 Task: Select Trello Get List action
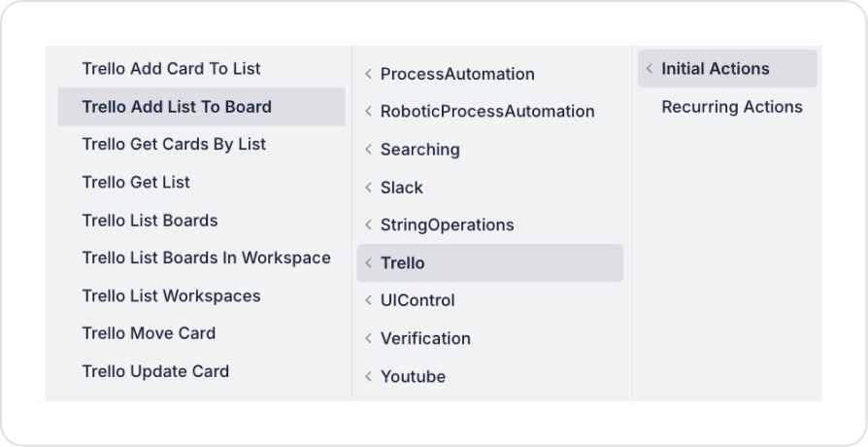tap(136, 183)
